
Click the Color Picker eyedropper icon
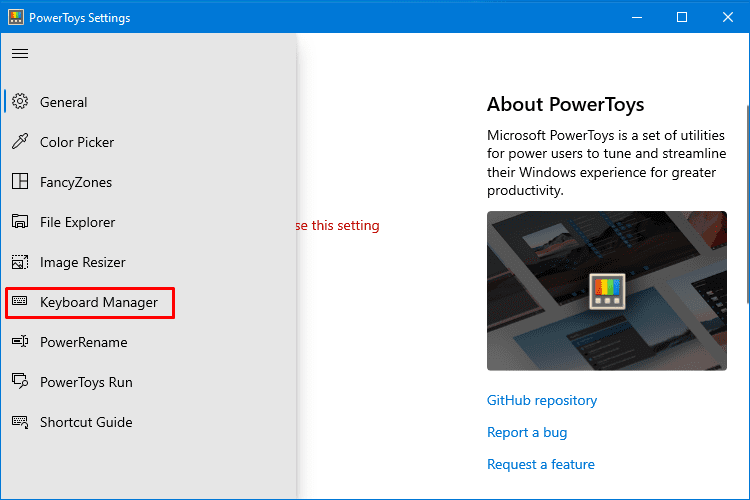[x=20, y=141]
